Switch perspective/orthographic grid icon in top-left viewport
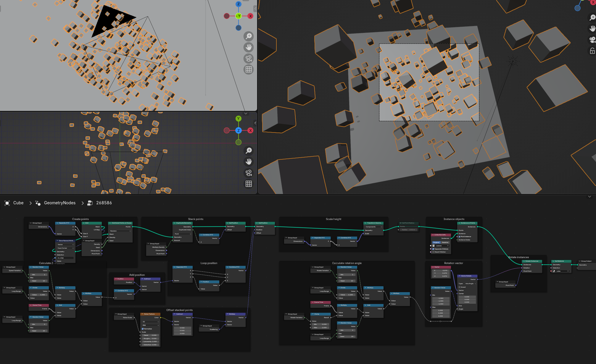This screenshot has width=596, height=364. click(x=249, y=69)
